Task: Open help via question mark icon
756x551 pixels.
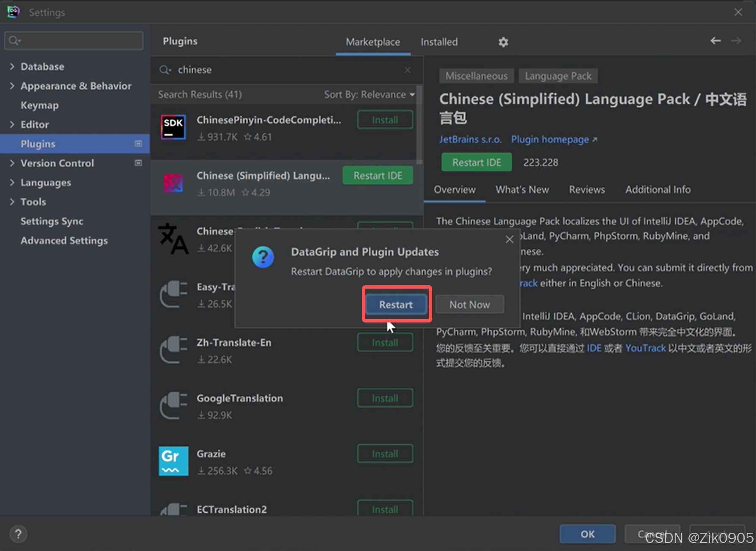Action: (x=18, y=533)
